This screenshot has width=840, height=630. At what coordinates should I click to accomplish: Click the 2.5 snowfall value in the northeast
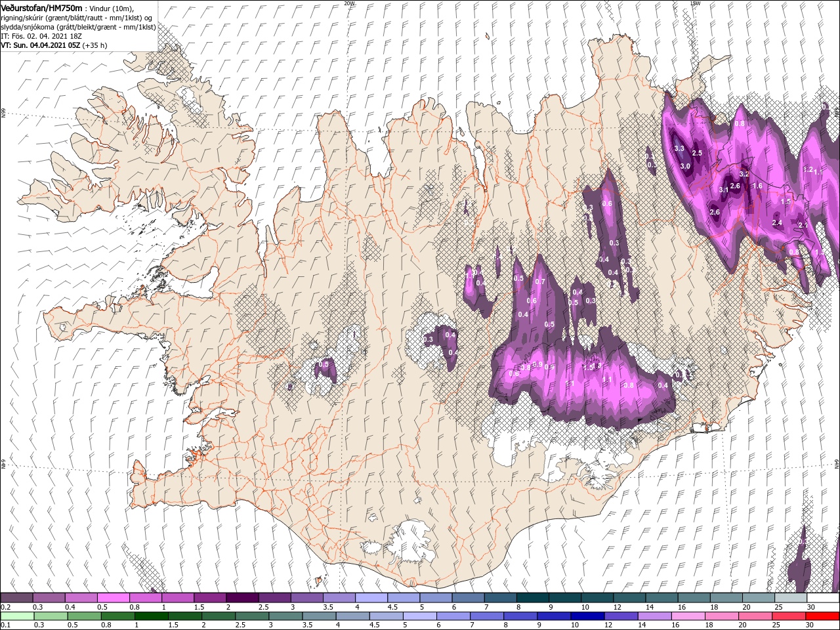coord(697,153)
